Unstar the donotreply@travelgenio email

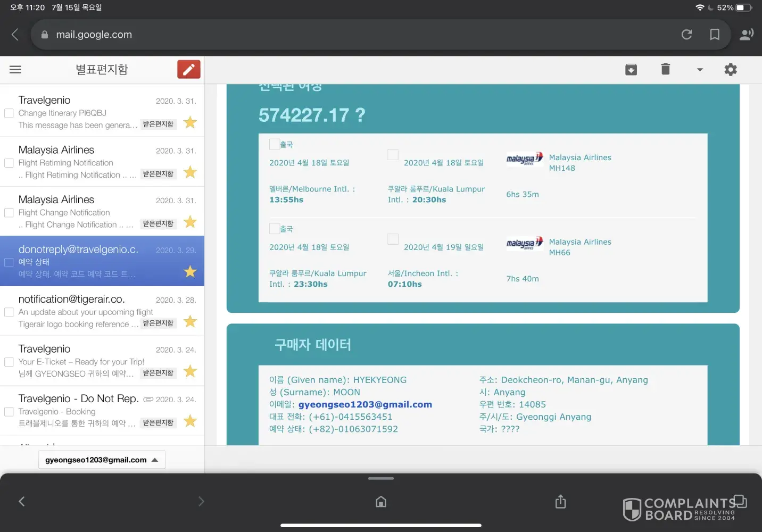[x=190, y=271]
